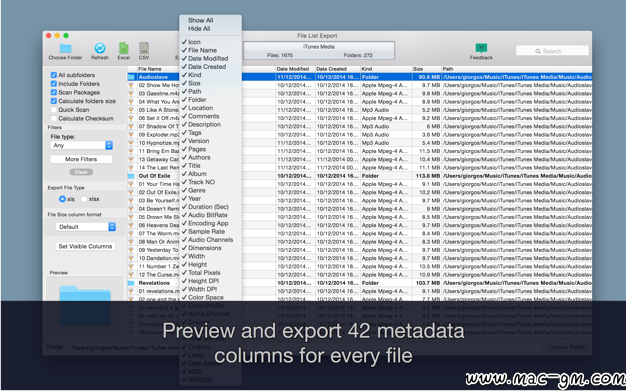Open the File Size column format dropdown

[x=86, y=227]
